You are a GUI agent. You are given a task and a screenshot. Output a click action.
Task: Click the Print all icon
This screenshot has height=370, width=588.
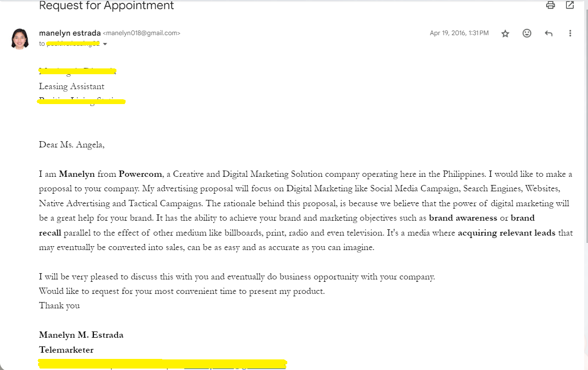[x=550, y=5]
